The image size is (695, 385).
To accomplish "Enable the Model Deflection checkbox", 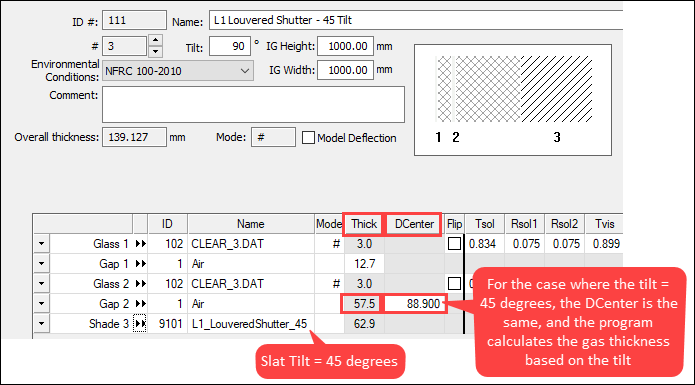I will click(x=308, y=138).
